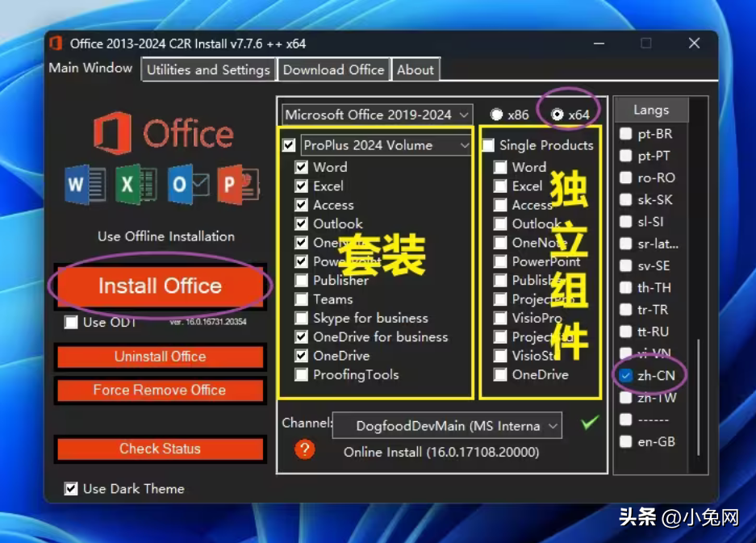The height and width of the screenshot is (543, 756).
Task: Enable the Single Products checkbox
Action: [x=488, y=145]
